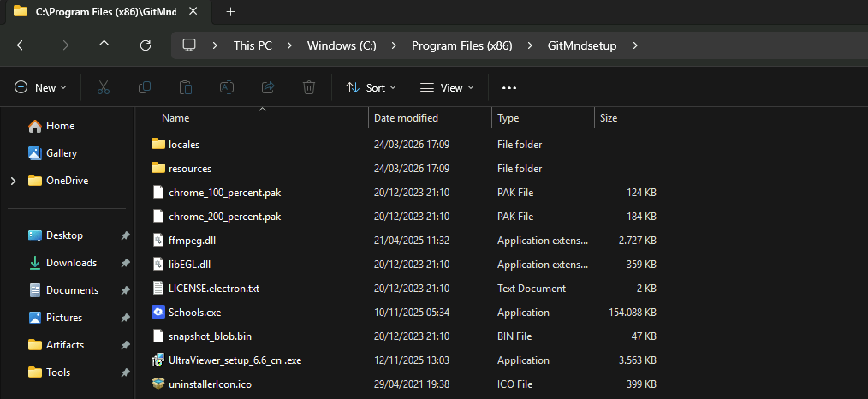This screenshot has height=399, width=868.
Task: Refresh the current folder view
Action: [x=146, y=45]
